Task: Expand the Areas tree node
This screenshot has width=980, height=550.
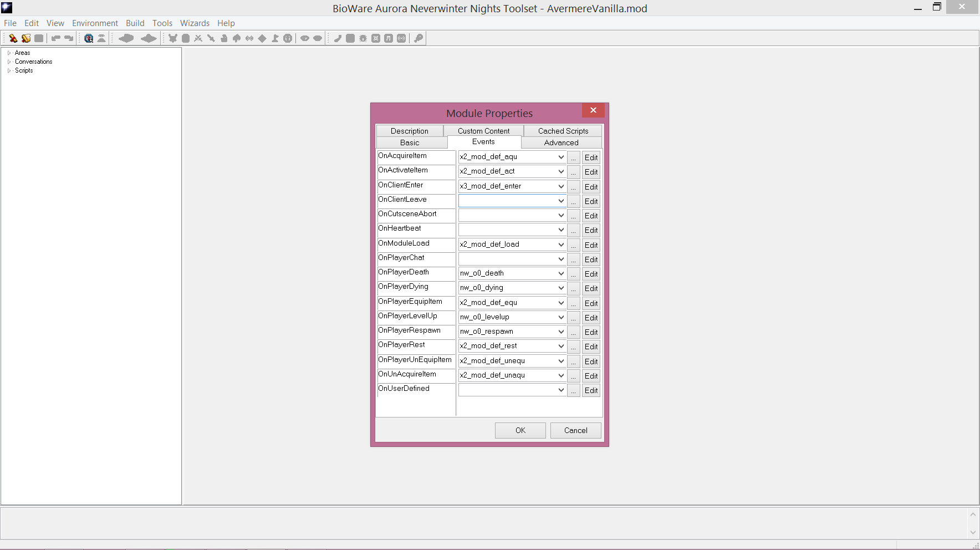Action: 9,53
